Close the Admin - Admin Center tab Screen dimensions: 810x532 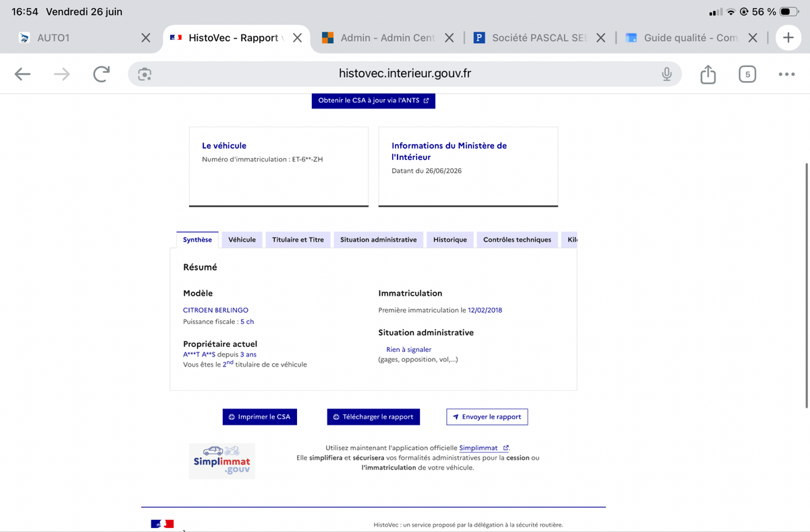point(449,38)
